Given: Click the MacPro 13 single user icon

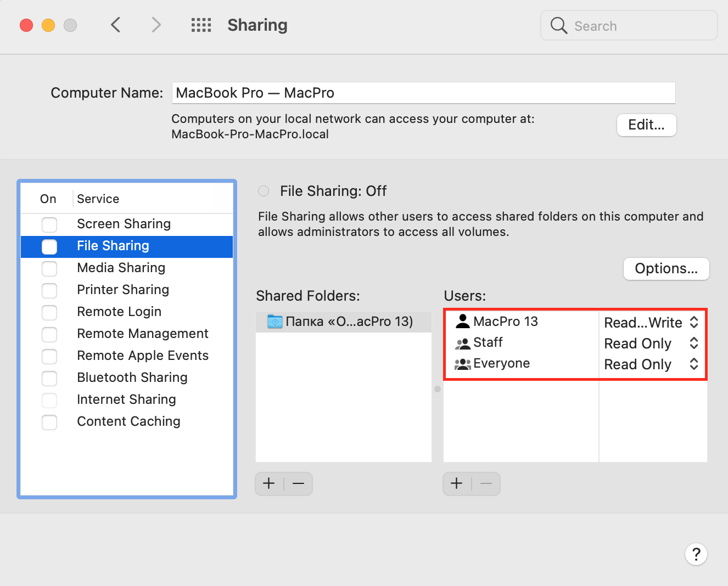Looking at the screenshot, I should (463, 322).
